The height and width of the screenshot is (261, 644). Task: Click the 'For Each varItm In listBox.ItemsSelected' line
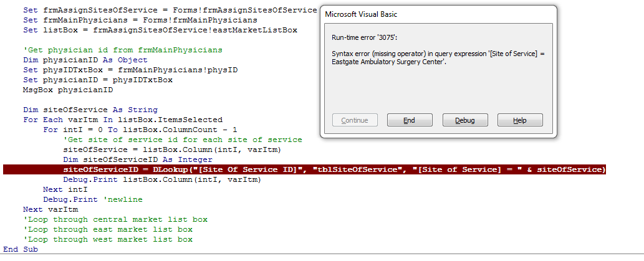(123, 120)
